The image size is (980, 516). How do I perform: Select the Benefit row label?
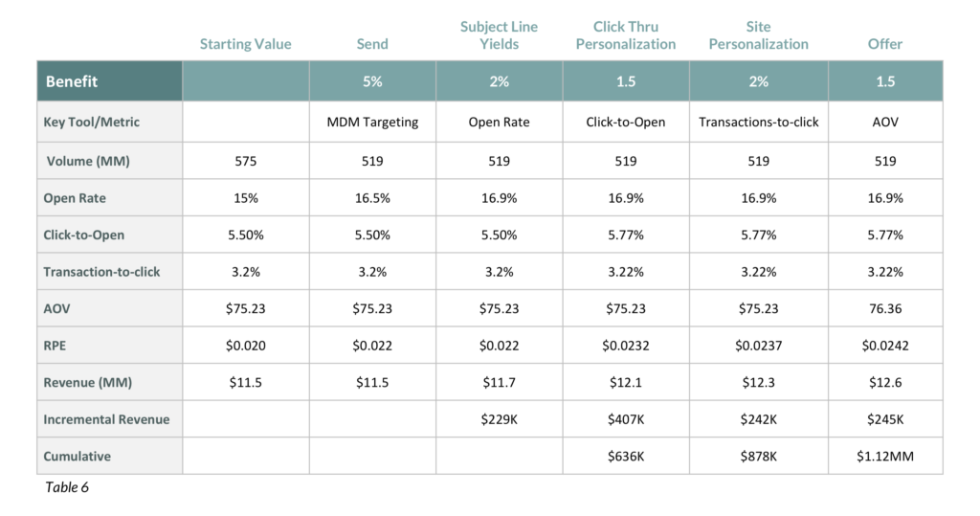point(72,81)
